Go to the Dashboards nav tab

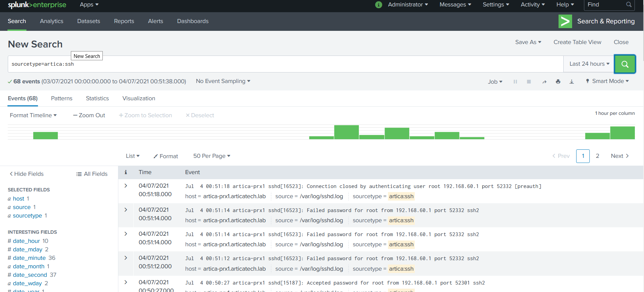click(193, 21)
